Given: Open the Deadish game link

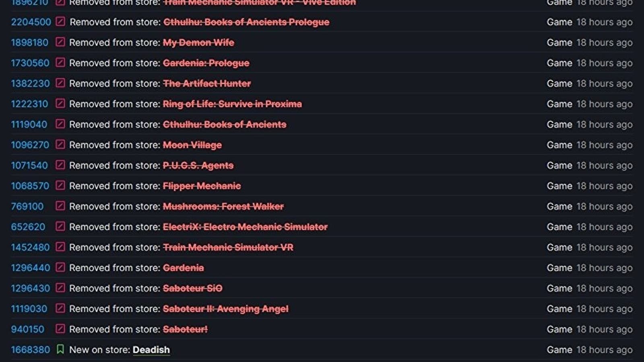Looking at the screenshot, I should point(151,350).
